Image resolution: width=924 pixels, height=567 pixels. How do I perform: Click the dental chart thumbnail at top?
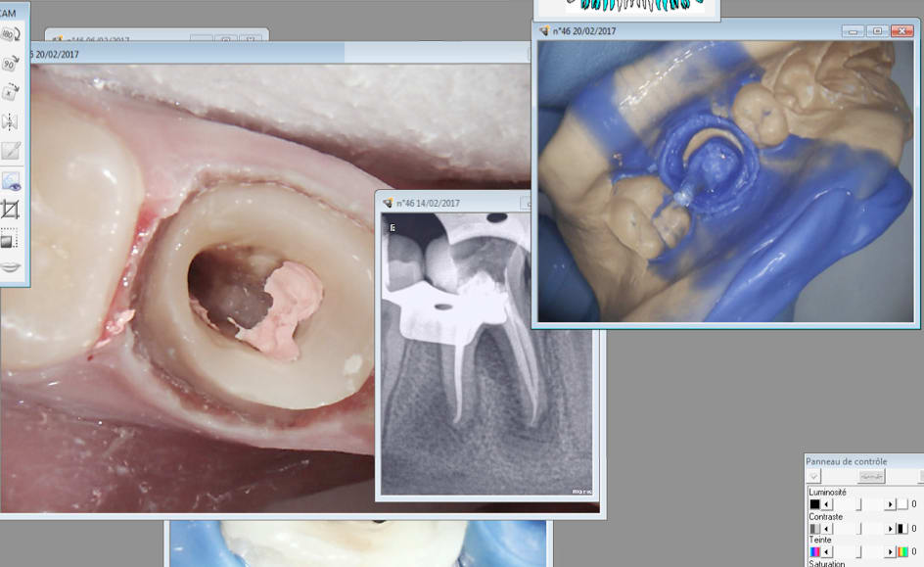coord(626,9)
